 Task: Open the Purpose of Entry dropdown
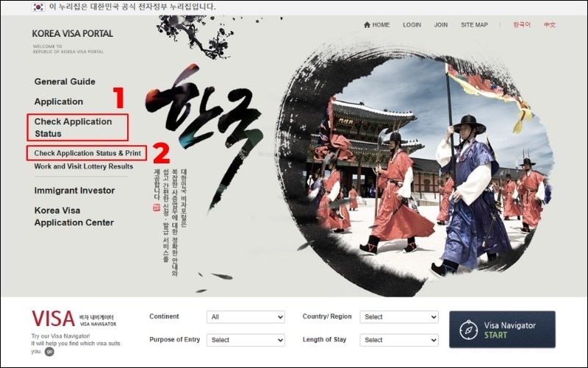tap(245, 340)
